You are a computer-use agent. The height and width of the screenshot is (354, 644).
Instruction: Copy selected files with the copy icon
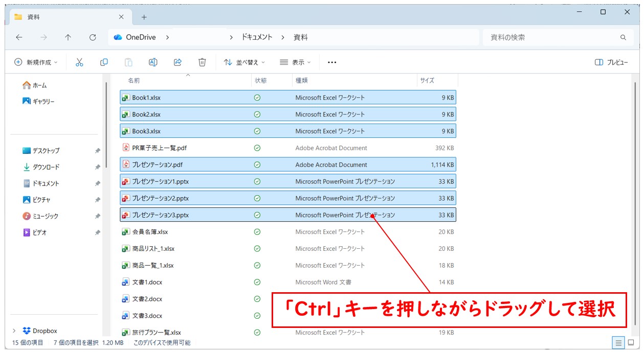click(x=104, y=62)
